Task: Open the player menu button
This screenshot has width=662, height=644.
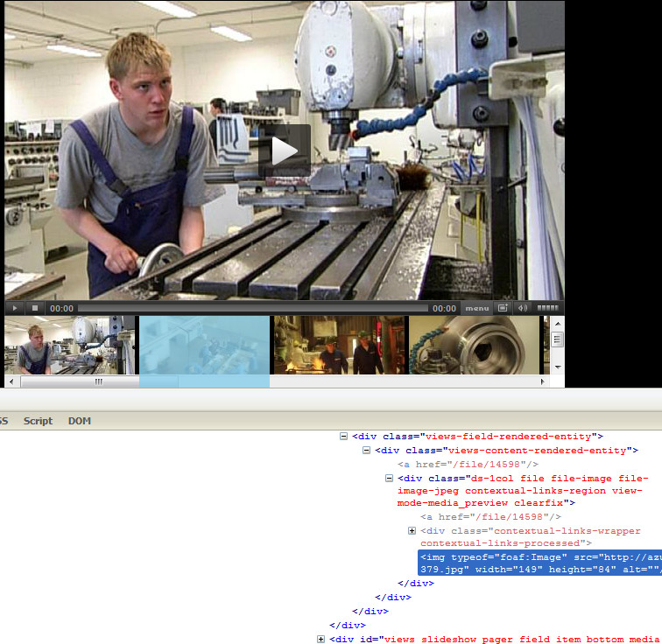Action: click(x=477, y=308)
